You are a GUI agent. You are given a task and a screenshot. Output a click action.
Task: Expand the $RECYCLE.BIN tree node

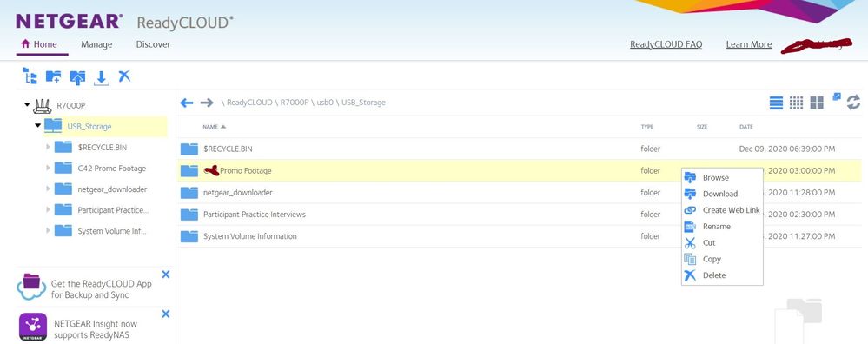49,147
